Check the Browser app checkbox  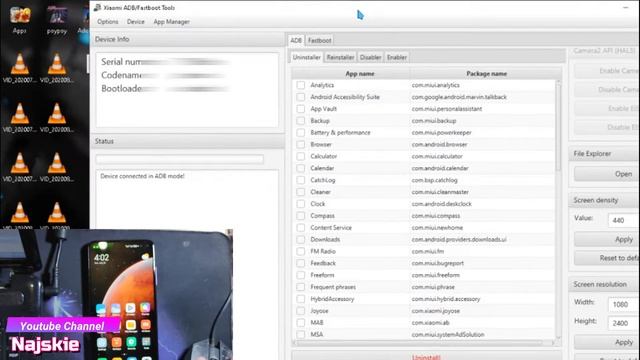pyautogui.click(x=301, y=144)
